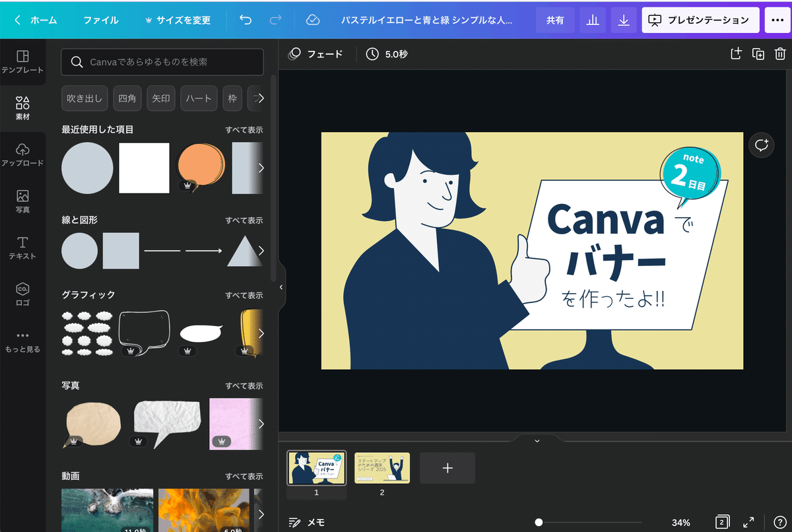This screenshot has height=532, width=792.
Task: Open the 写真 side panel
Action: coord(22,202)
